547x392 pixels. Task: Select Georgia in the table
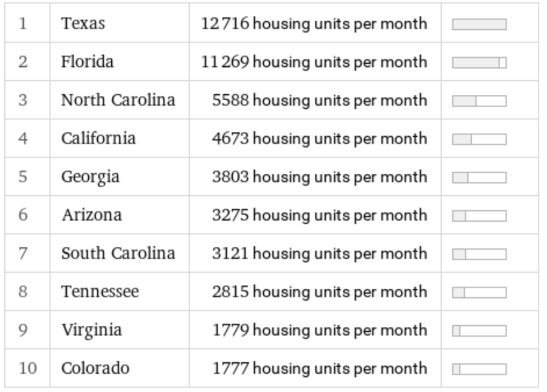pyautogui.click(x=90, y=177)
